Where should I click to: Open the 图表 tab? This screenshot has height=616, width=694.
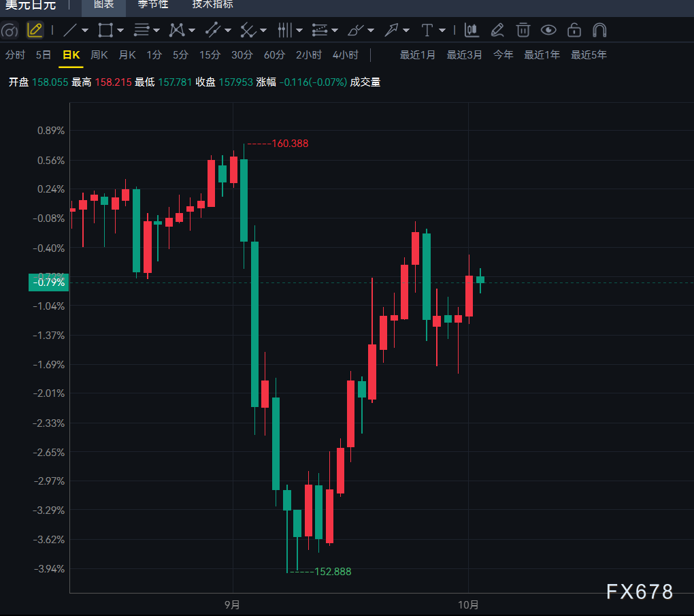(x=104, y=5)
